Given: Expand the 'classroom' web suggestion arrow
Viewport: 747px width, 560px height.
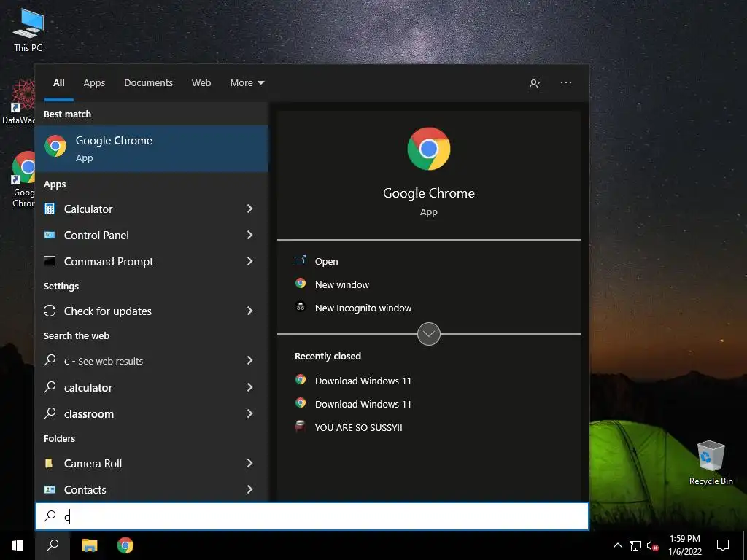Looking at the screenshot, I should point(249,413).
